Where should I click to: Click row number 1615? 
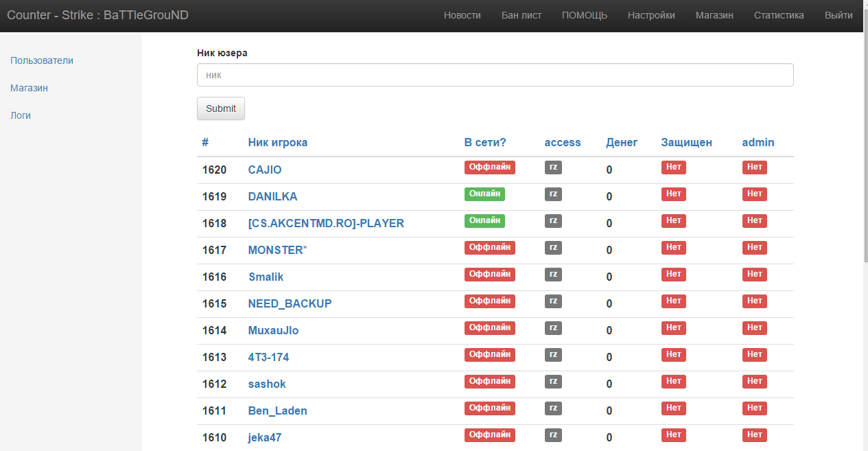(214, 303)
